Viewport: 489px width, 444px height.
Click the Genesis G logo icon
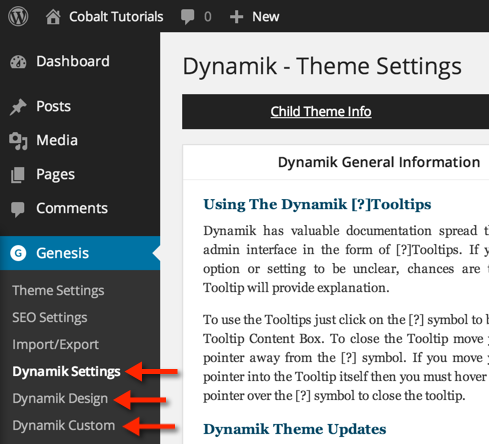click(18, 253)
